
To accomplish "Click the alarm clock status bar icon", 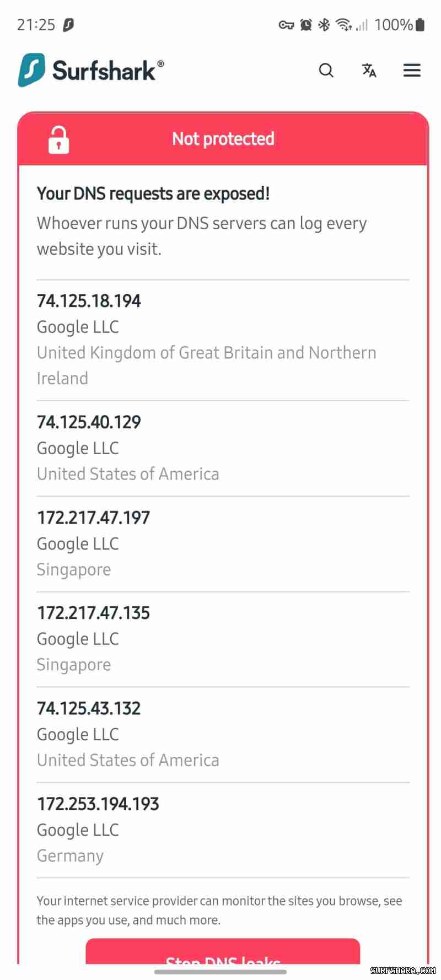I will [305, 25].
